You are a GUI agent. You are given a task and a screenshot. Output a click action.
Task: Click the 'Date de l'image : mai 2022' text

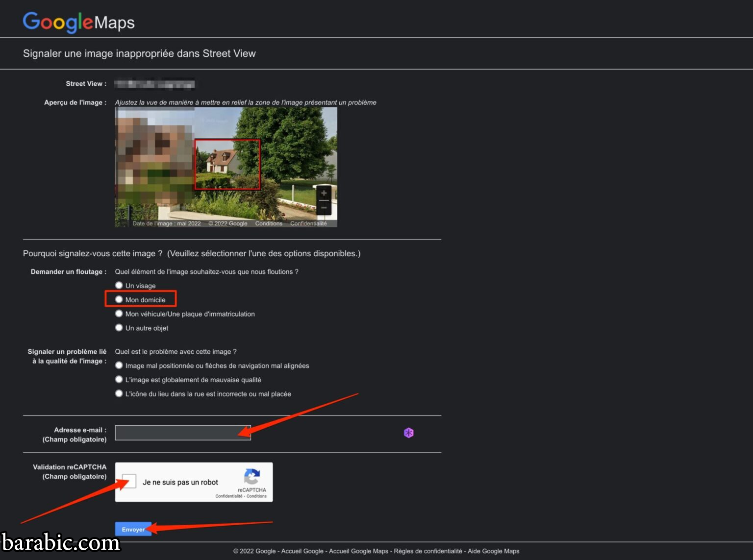(x=167, y=223)
